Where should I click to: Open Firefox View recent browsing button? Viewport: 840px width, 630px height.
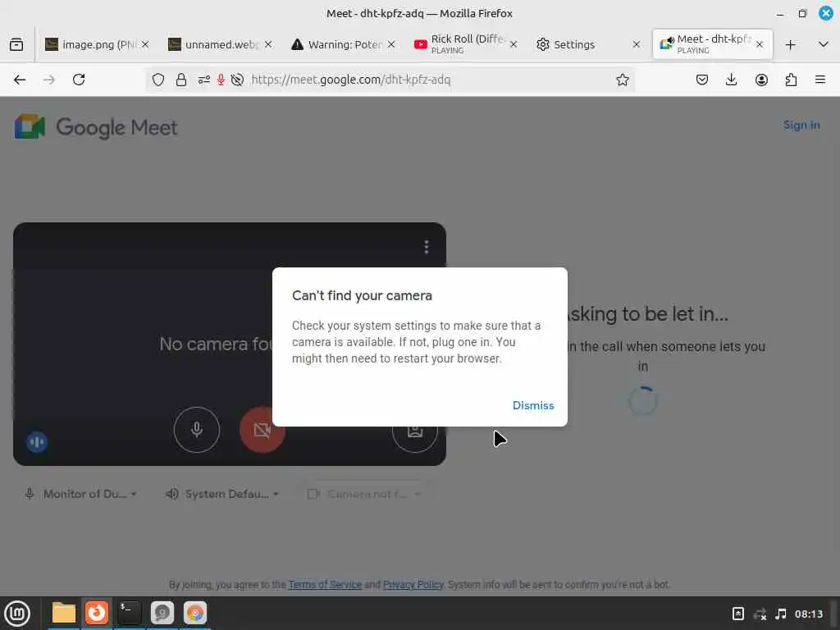point(16,44)
